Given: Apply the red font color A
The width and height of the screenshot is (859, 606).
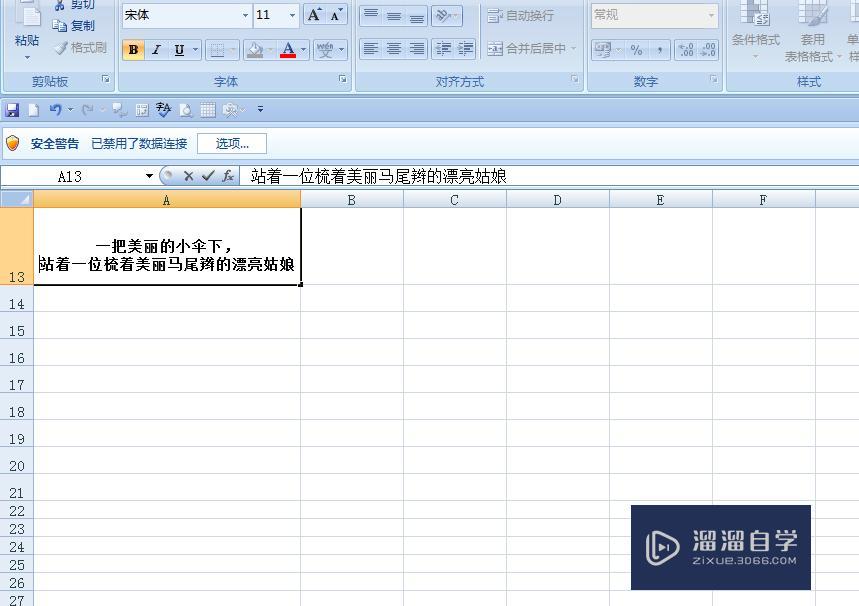Looking at the screenshot, I should click(x=288, y=50).
